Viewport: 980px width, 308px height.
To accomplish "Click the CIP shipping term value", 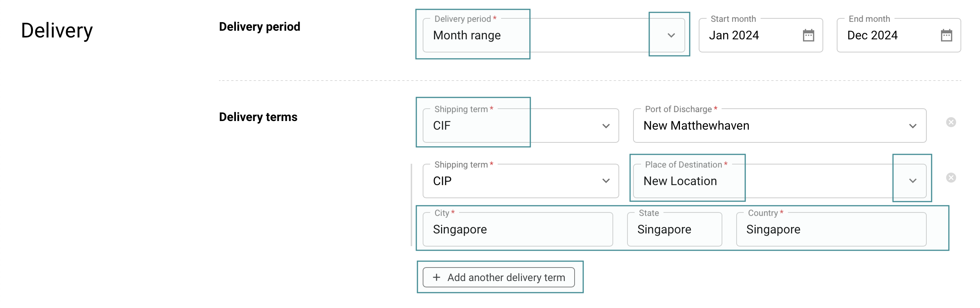I will pyautogui.click(x=443, y=181).
